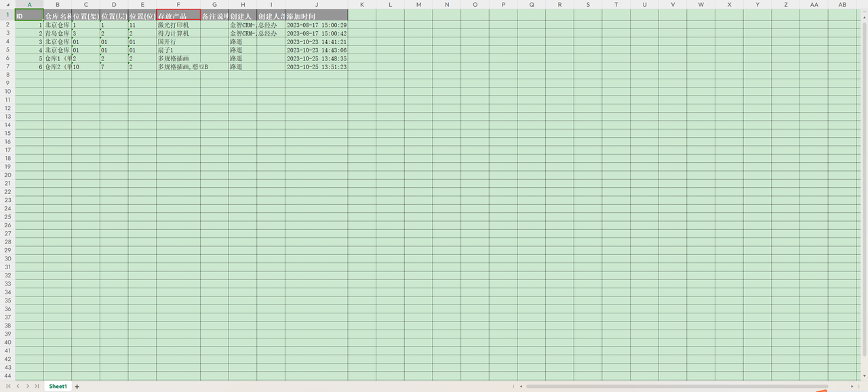Select row 7 header

7,66
